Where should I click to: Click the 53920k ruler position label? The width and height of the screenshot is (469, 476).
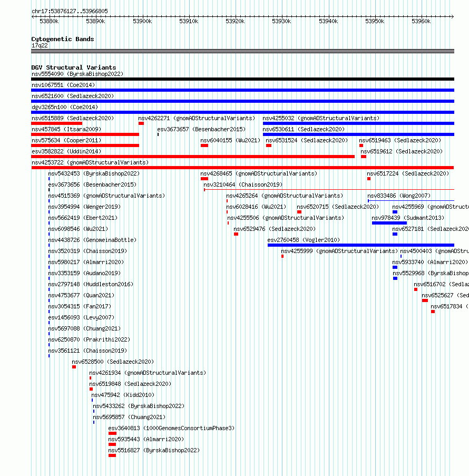(x=235, y=21)
